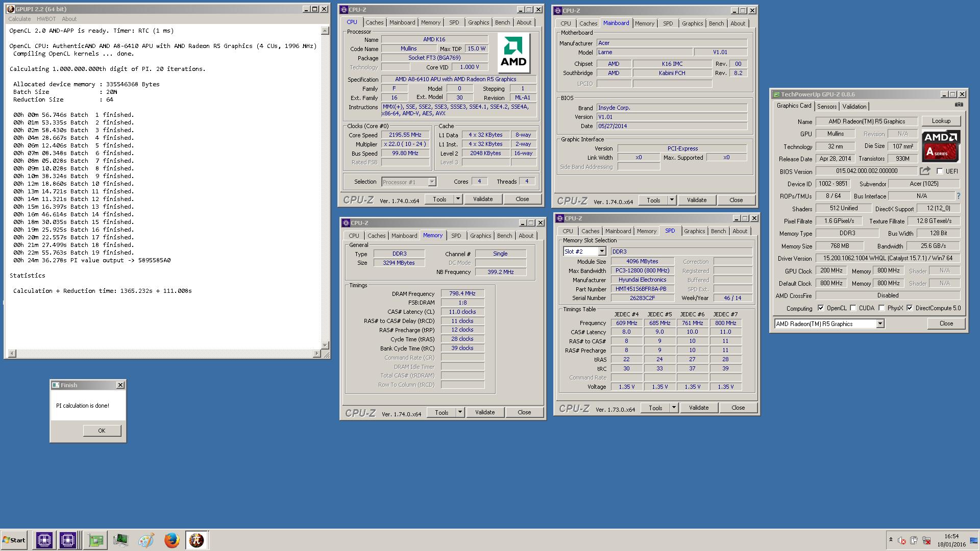Click Validate in CPU-Z CPU window
This screenshot has height=551, width=980.
tap(483, 199)
